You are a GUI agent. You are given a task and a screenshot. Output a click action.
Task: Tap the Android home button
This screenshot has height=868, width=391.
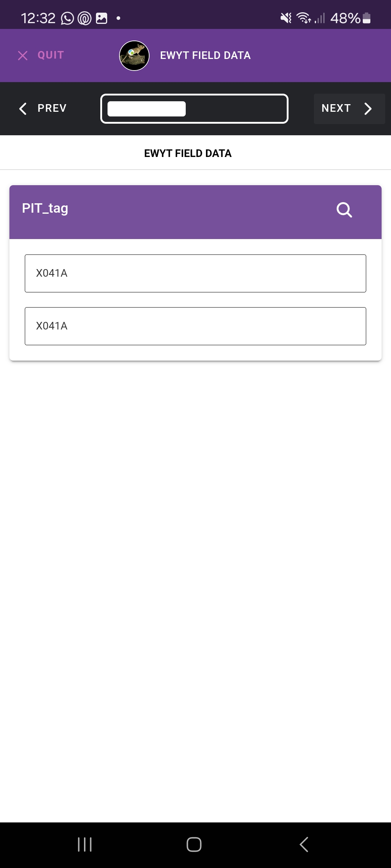pyautogui.click(x=194, y=844)
